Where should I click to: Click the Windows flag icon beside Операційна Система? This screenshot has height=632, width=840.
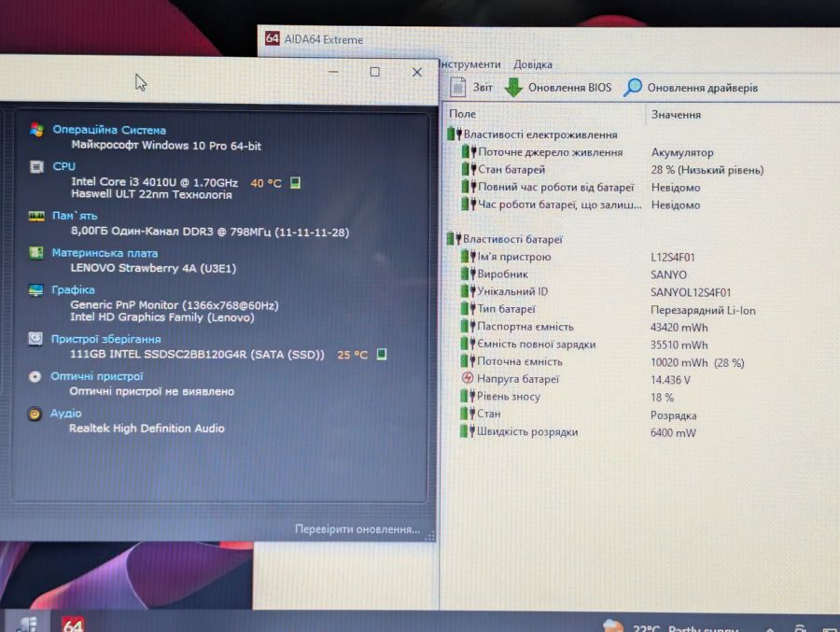coord(37,129)
